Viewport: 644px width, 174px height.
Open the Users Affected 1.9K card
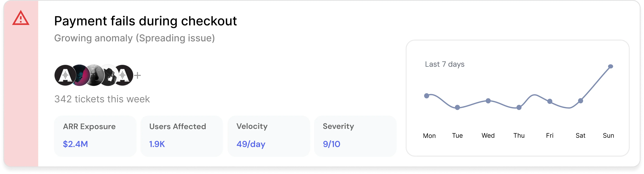pos(181,136)
